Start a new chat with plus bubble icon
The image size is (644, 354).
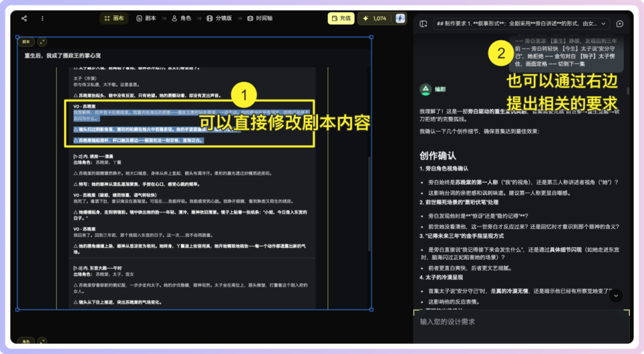click(x=620, y=24)
